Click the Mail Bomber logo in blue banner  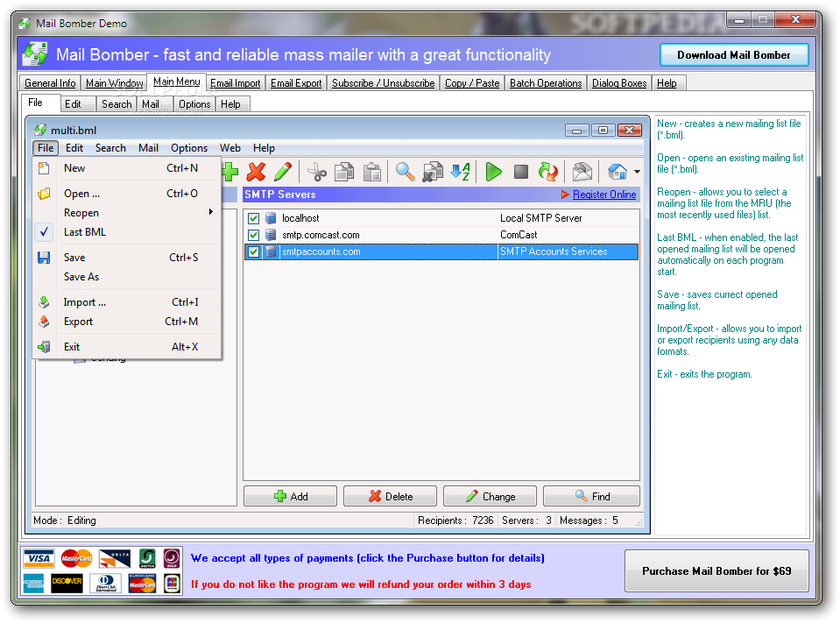click(x=35, y=54)
